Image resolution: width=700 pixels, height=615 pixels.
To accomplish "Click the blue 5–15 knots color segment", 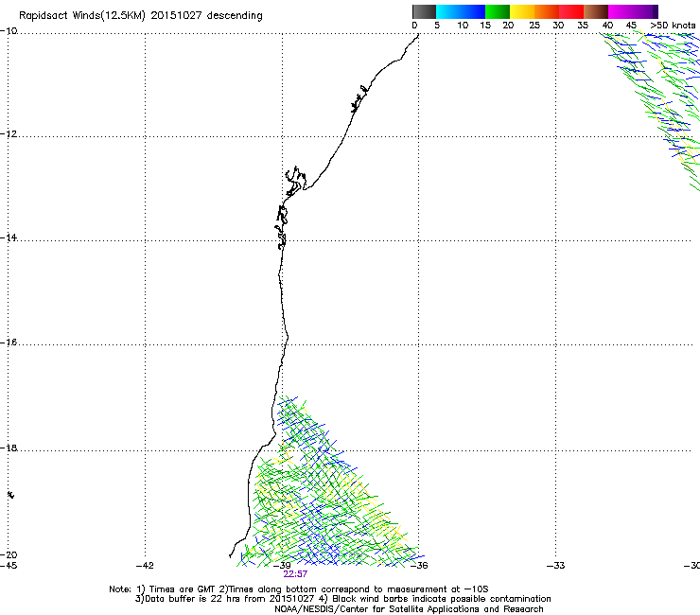I will (x=461, y=11).
